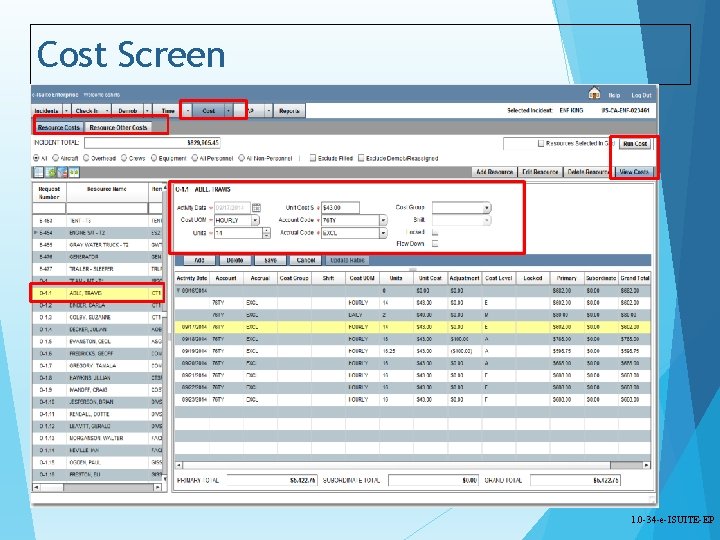Open the Time menu dropdown arrow
The width and height of the screenshot is (720, 540).
[x=187, y=111]
